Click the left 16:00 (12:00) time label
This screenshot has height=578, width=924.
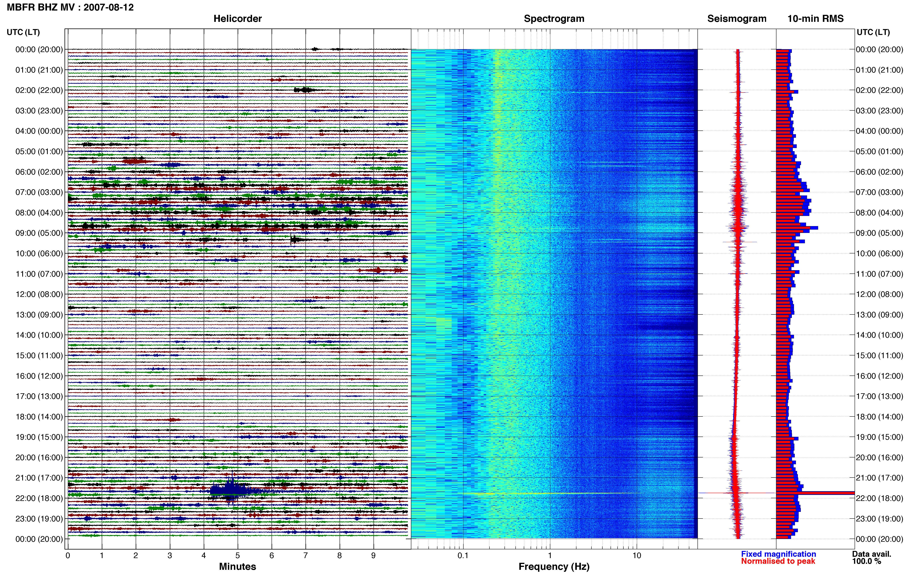(x=39, y=376)
